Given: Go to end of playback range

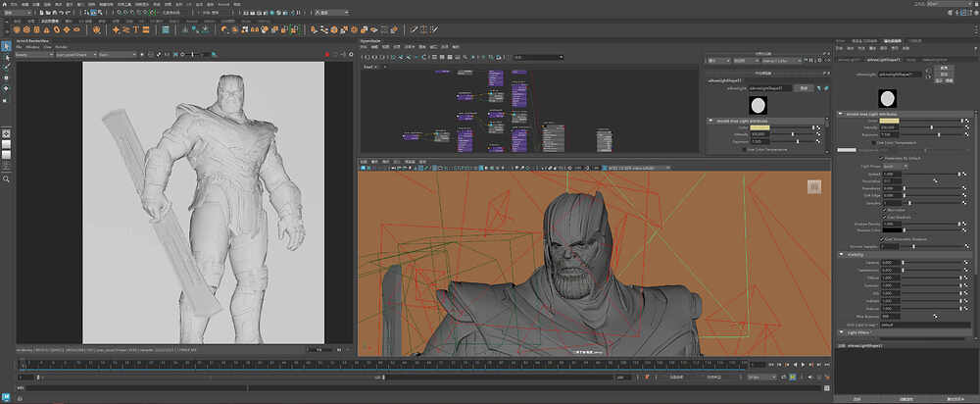Looking at the screenshot, I should 827,365.
